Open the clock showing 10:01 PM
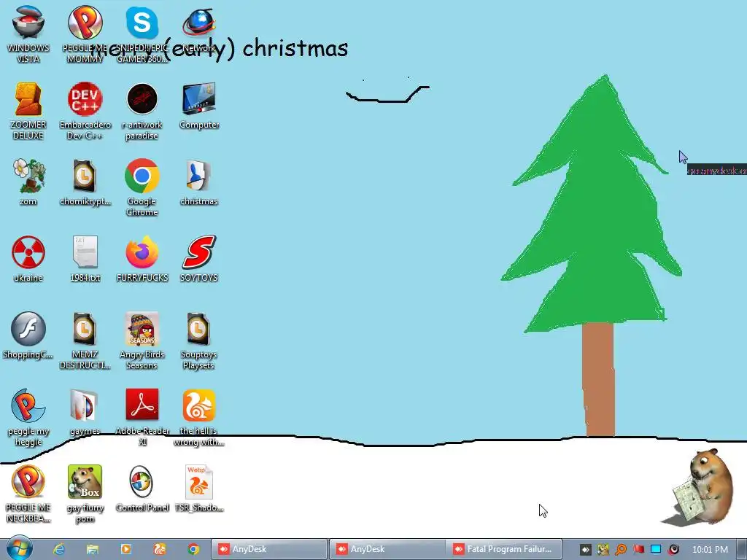The image size is (747, 560). (710, 550)
